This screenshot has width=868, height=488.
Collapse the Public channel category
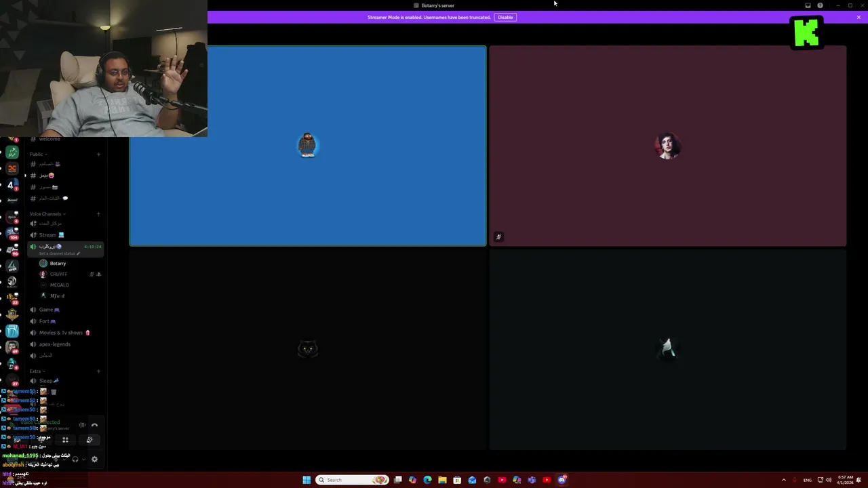37,154
